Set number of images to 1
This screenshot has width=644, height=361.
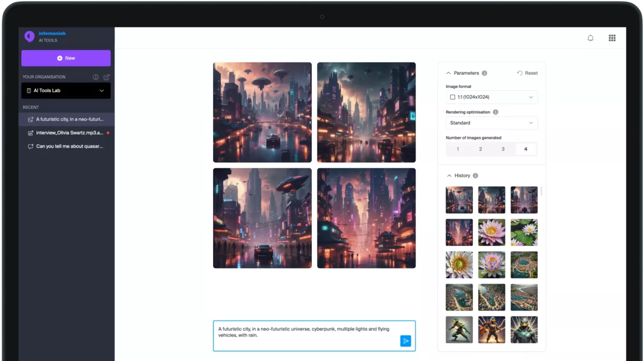pos(458,149)
